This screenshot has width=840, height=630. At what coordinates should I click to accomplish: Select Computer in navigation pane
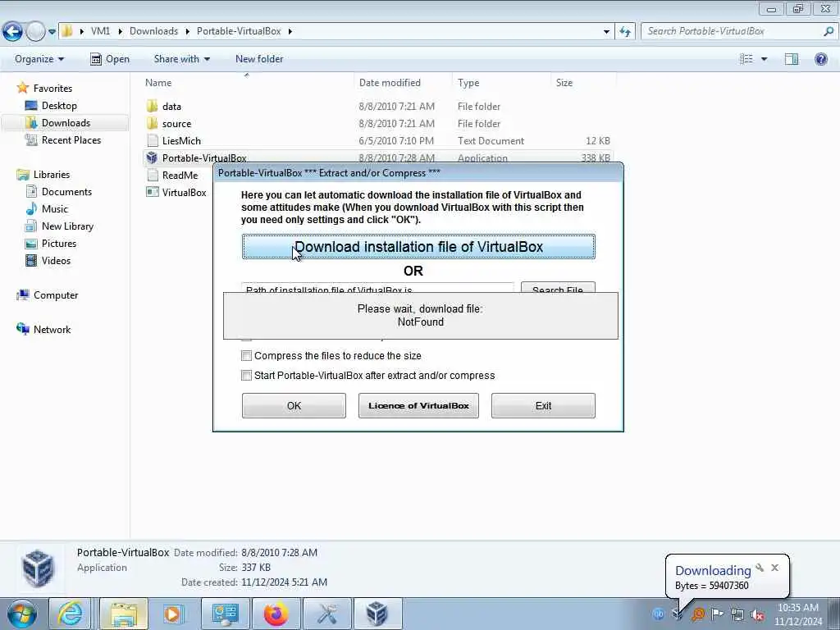[56, 295]
